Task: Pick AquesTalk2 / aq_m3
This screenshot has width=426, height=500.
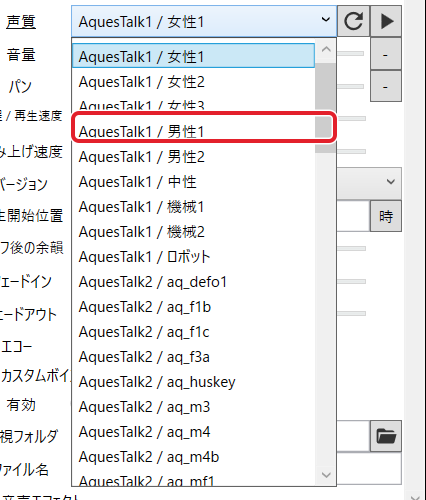Action: point(193,407)
